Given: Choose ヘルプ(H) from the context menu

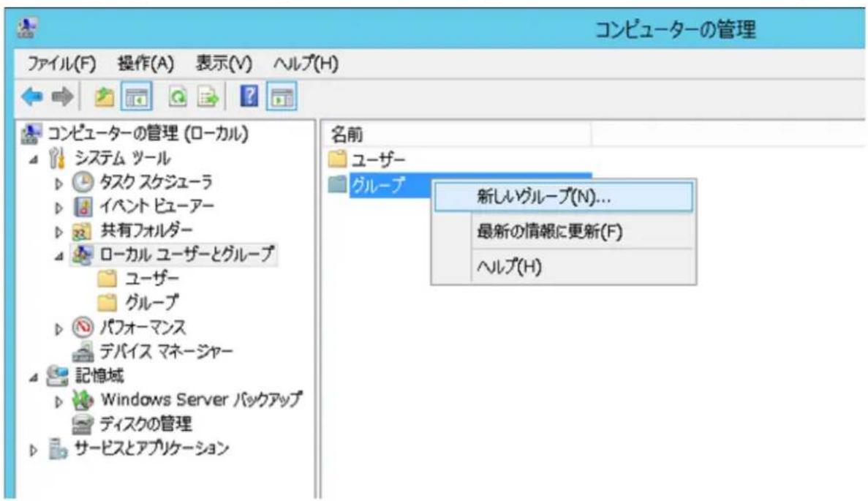Looking at the screenshot, I should [564, 267].
